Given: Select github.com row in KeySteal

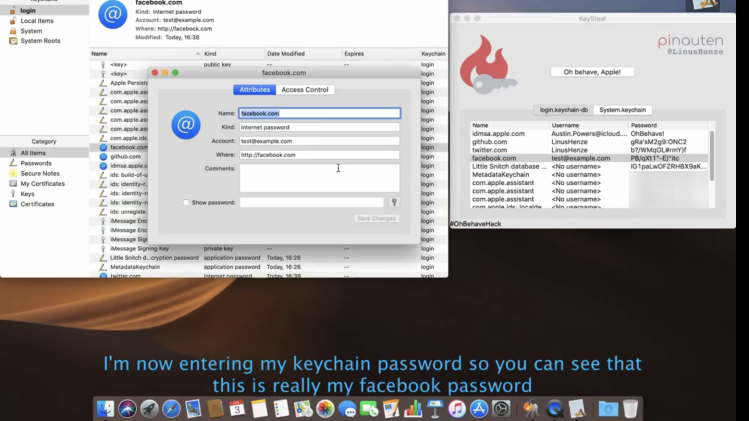Looking at the screenshot, I should coord(589,142).
